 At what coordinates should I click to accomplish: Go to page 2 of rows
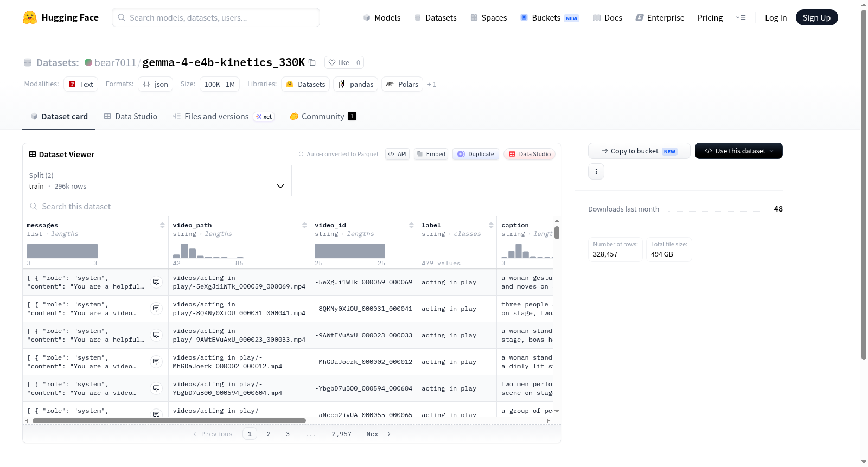[x=269, y=434]
